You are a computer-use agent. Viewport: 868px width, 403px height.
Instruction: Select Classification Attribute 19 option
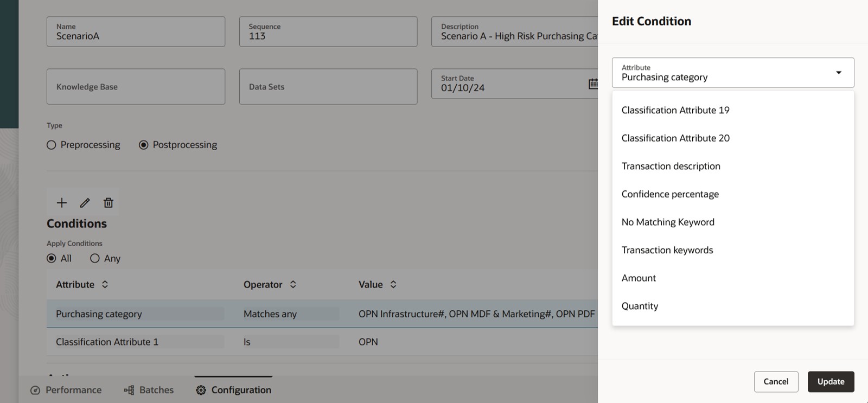pyautogui.click(x=733, y=110)
